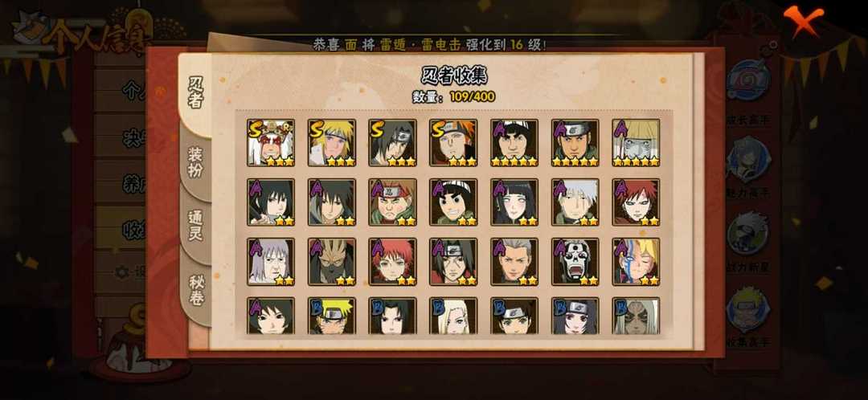Select silver-haired Kakashi A-rank portrait
Image resolution: width=868 pixels, height=400 pixels.
tap(575, 202)
